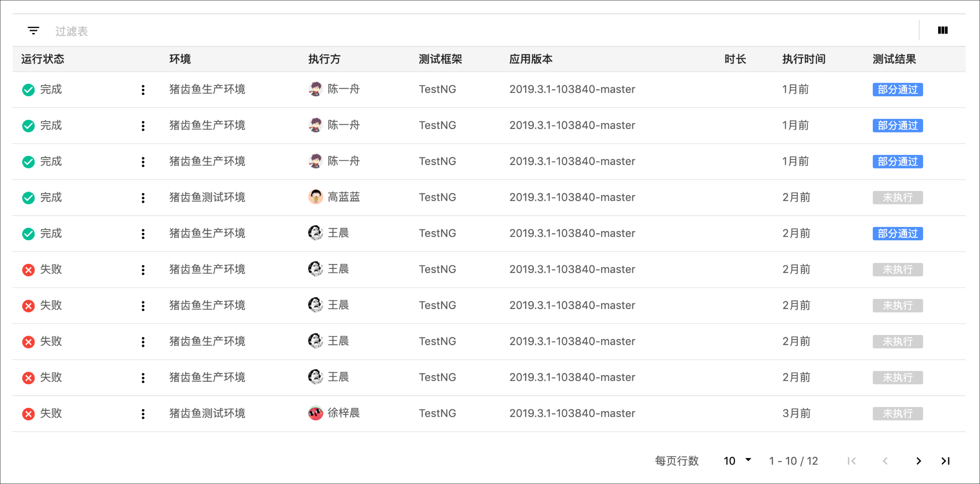Open the rows-per-page dropdown showing 10
Viewport: 980px width, 484px height.
(737, 461)
